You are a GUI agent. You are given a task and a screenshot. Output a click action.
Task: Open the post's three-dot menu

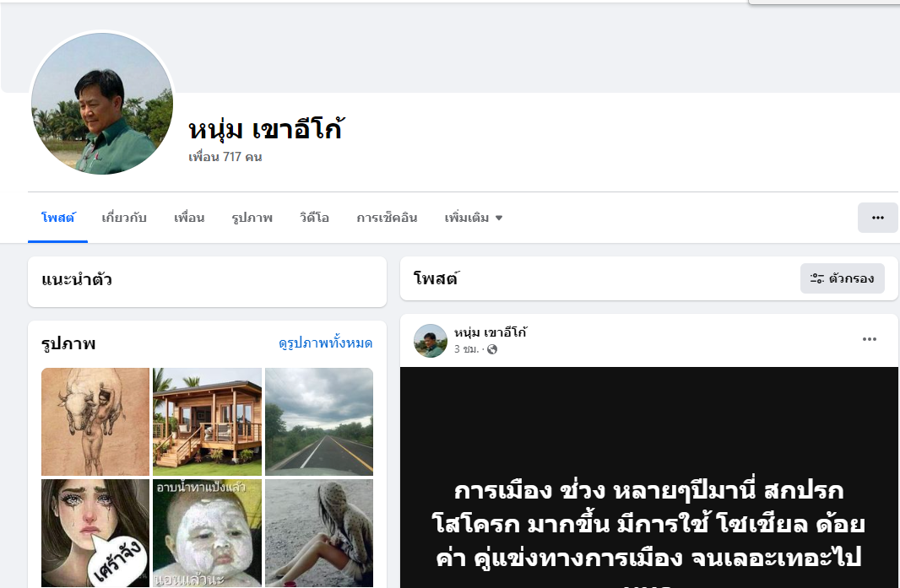click(x=869, y=339)
